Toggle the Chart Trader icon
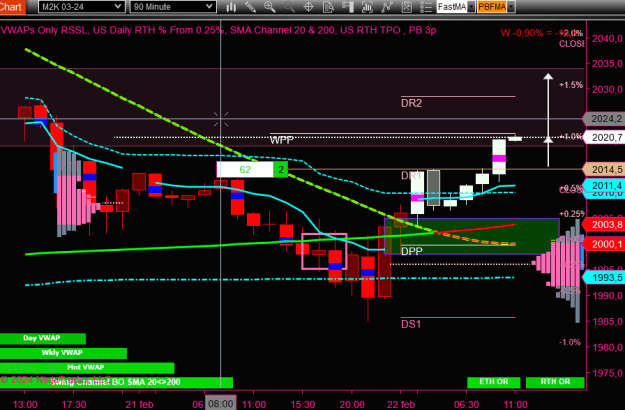 pyautogui.click(x=348, y=7)
